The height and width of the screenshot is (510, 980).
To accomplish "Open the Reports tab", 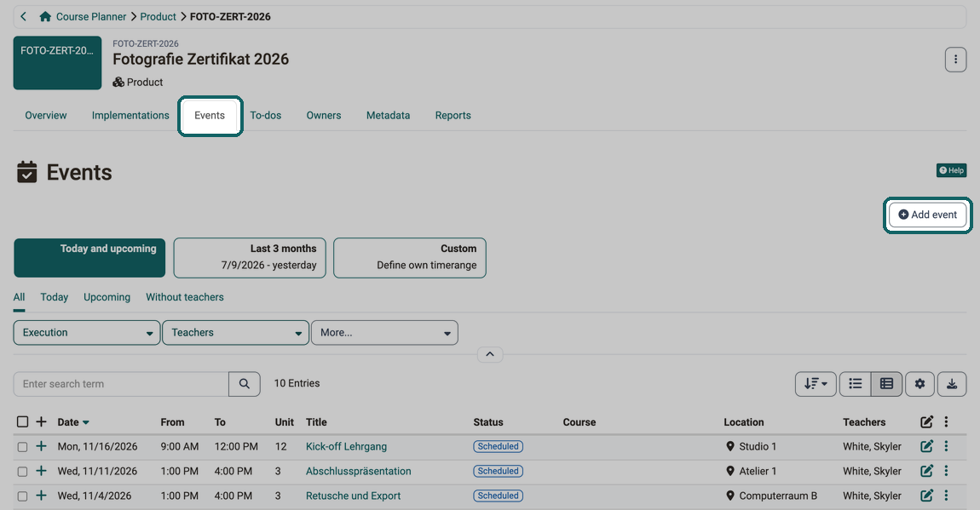I will coord(453,116).
